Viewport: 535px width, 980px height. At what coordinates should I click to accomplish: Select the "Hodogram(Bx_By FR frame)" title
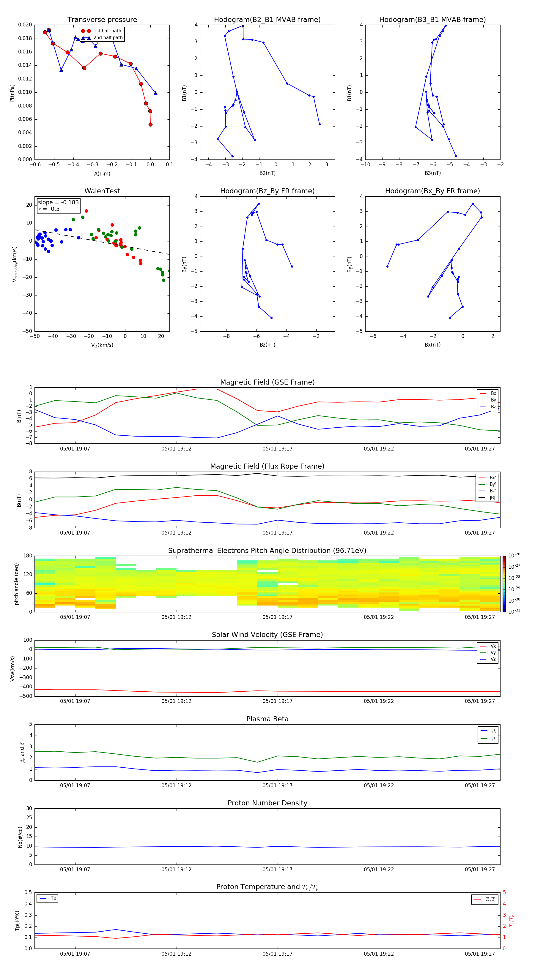(x=432, y=191)
